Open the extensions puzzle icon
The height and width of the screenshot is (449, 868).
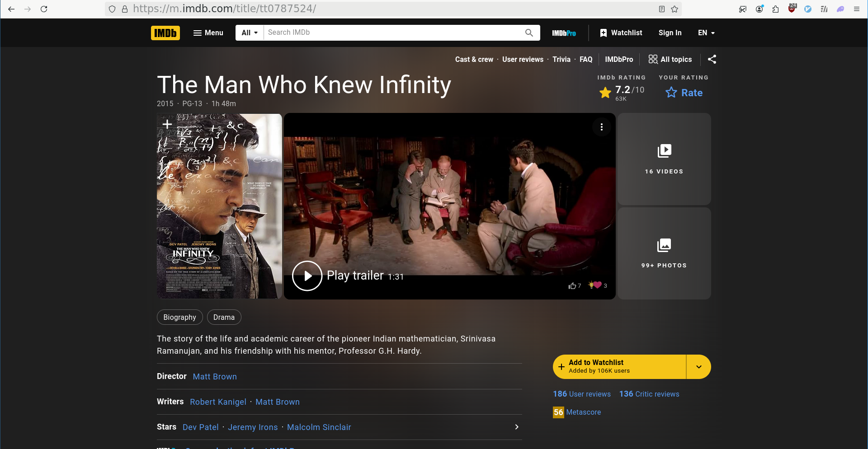[x=776, y=9]
